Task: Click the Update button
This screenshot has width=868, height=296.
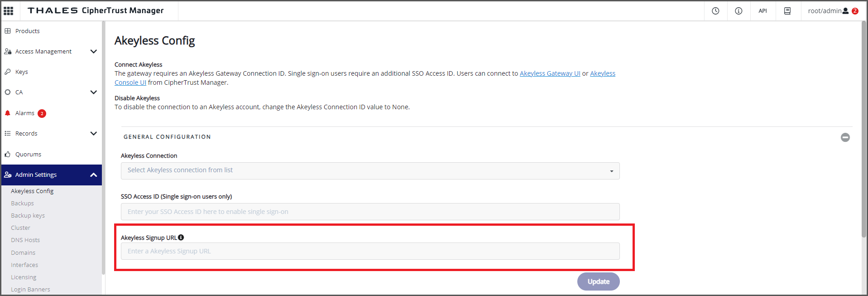Action: (x=598, y=281)
